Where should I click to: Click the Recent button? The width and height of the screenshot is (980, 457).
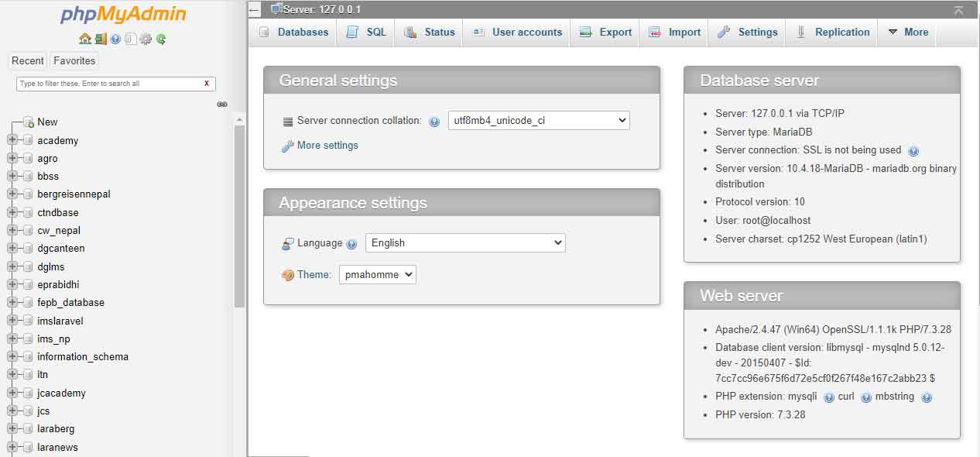28,60
